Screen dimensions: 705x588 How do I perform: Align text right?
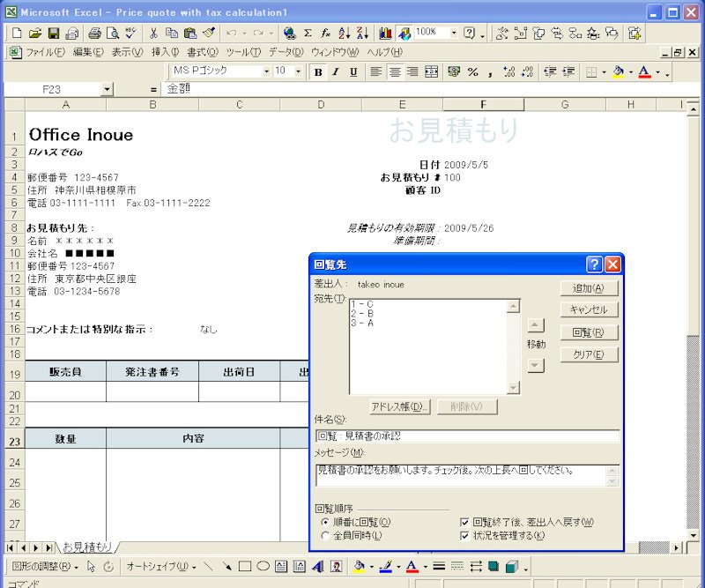click(x=412, y=72)
